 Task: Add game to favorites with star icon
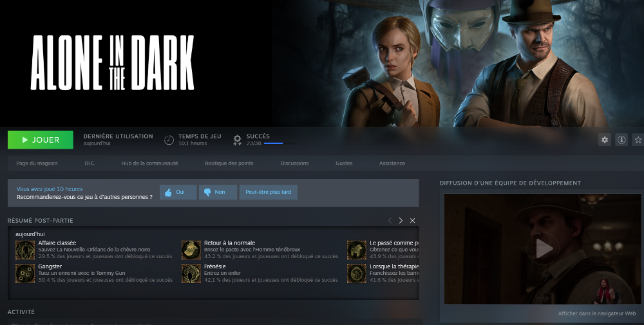[638, 140]
